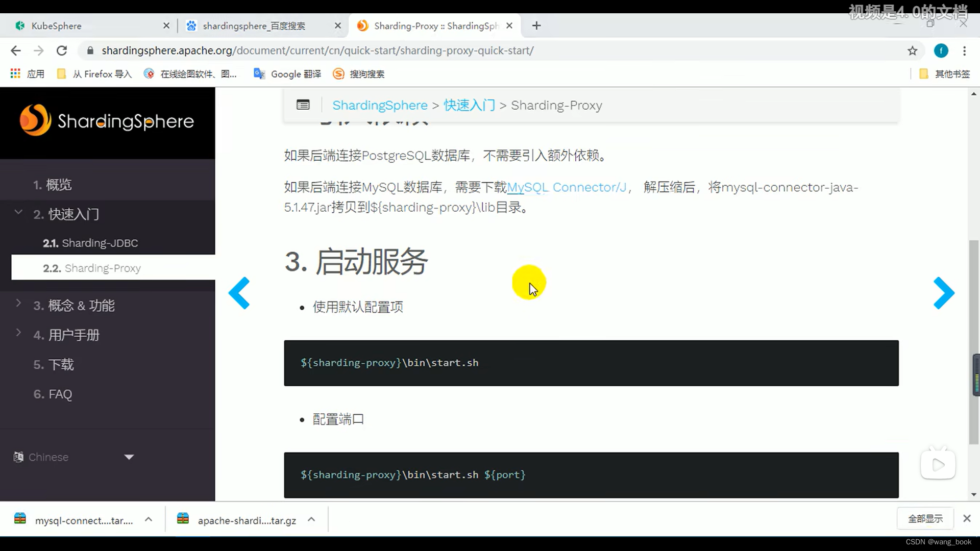Open the 其他书签 folder
Viewport: 980px width, 551px height.
click(x=944, y=74)
